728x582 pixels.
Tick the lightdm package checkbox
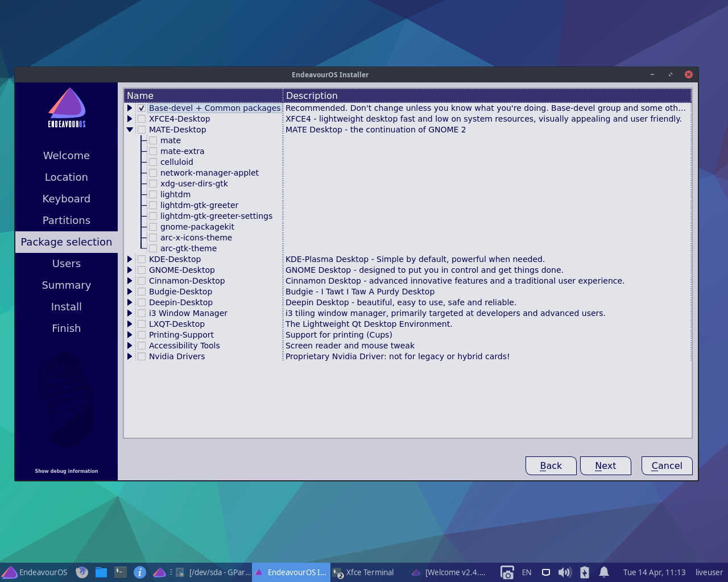tap(153, 194)
